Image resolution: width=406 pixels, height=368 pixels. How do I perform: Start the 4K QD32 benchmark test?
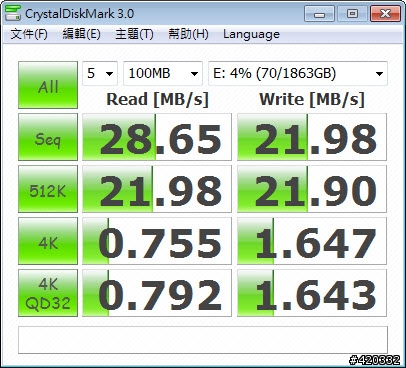[x=48, y=293]
